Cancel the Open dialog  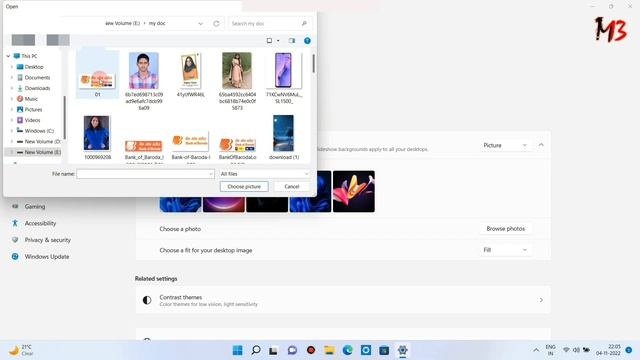(x=291, y=187)
